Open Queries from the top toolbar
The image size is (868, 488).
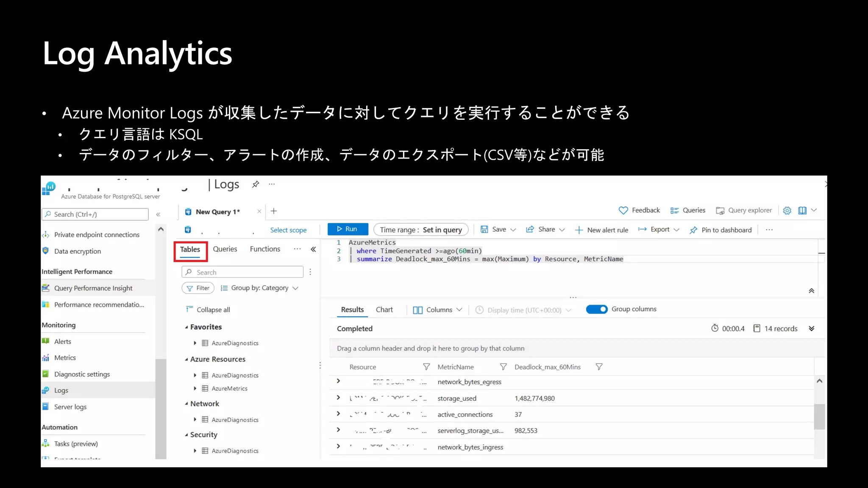(687, 210)
